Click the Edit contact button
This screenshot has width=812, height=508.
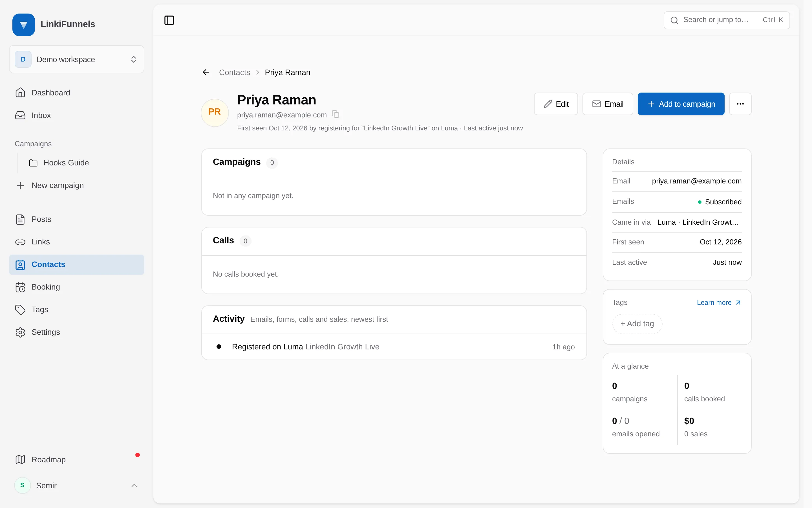[556, 104]
